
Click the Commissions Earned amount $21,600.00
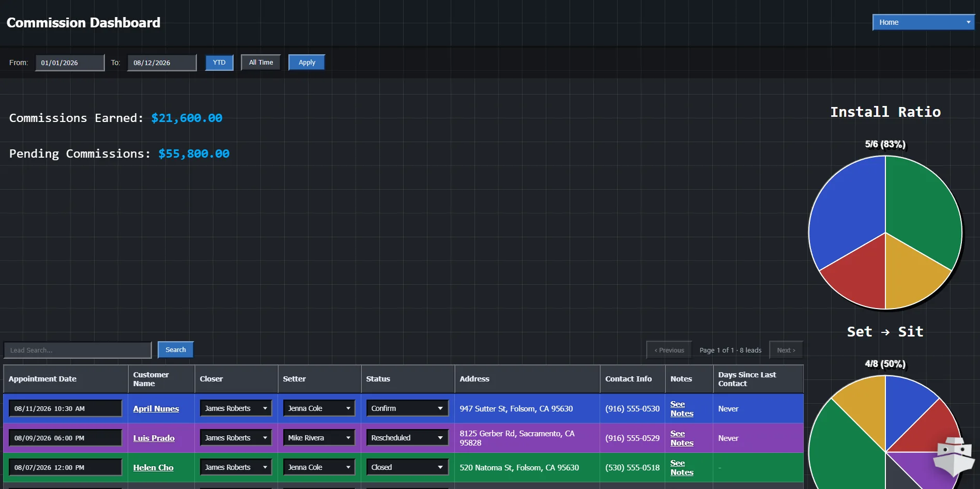pyautogui.click(x=187, y=118)
